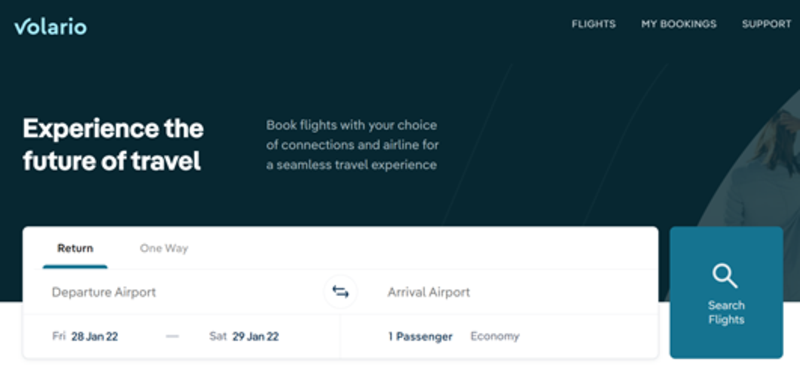Expand the 1 Passenger selector
This screenshot has height=368, width=800.
[x=420, y=337]
